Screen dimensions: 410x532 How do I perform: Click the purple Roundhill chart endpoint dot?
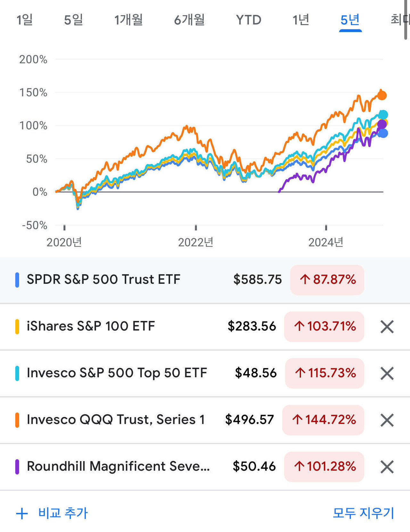381,124
